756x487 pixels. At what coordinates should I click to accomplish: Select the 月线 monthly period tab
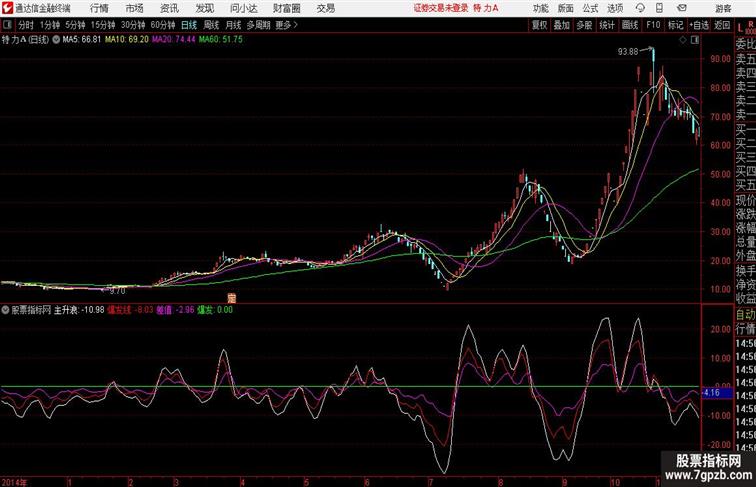pos(233,25)
